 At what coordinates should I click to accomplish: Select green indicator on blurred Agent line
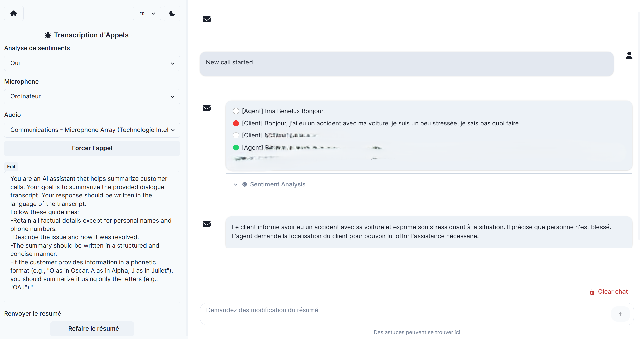tap(236, 148)
